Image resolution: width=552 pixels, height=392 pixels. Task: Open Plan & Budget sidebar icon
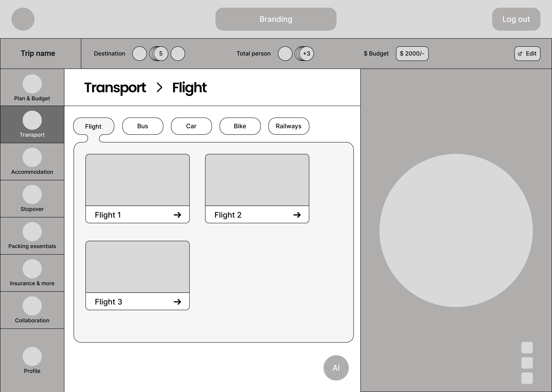point(32,84)
